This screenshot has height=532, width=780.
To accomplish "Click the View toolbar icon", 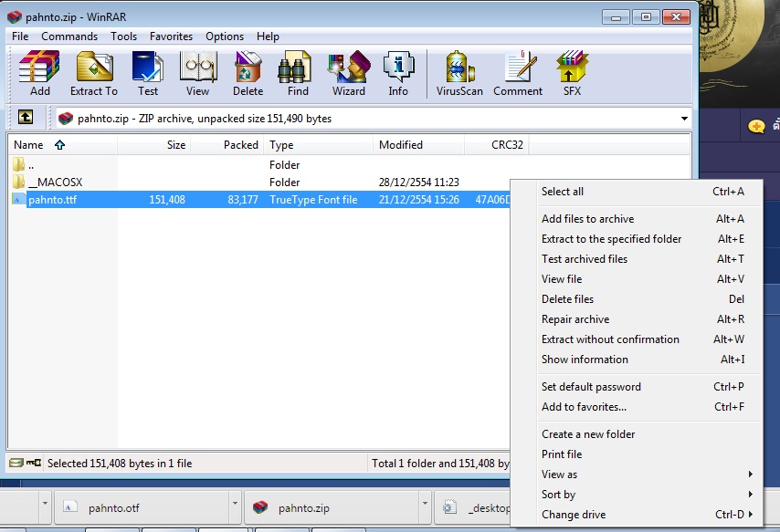I will click(x=197, y=73).
